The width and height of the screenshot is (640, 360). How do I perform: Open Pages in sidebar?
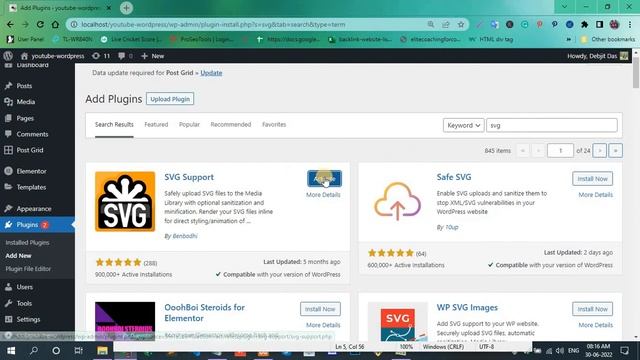click(x=25, y=118)
